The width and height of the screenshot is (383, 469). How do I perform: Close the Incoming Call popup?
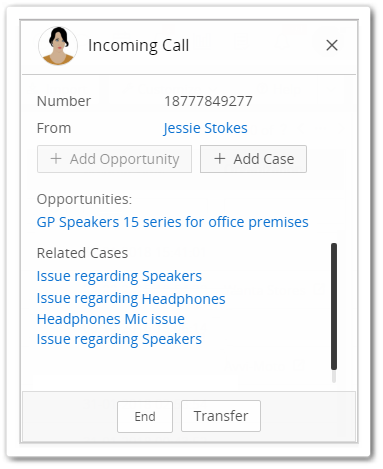[x=332, y=45]
